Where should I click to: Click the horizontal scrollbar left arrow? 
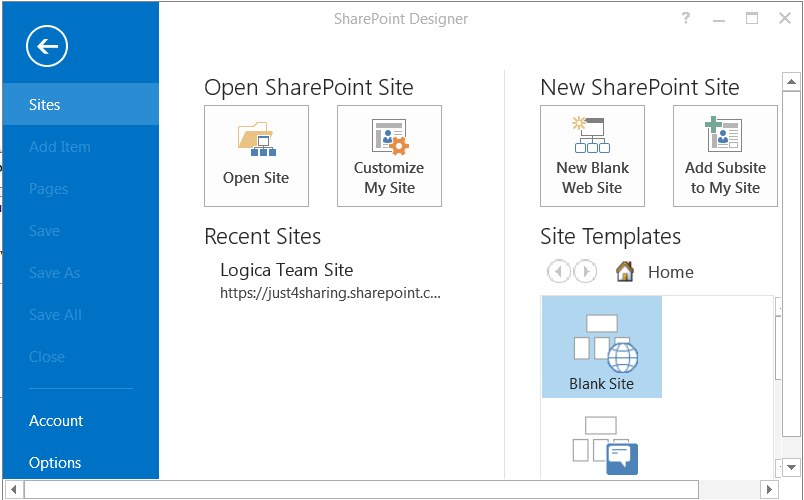(13, 490)
